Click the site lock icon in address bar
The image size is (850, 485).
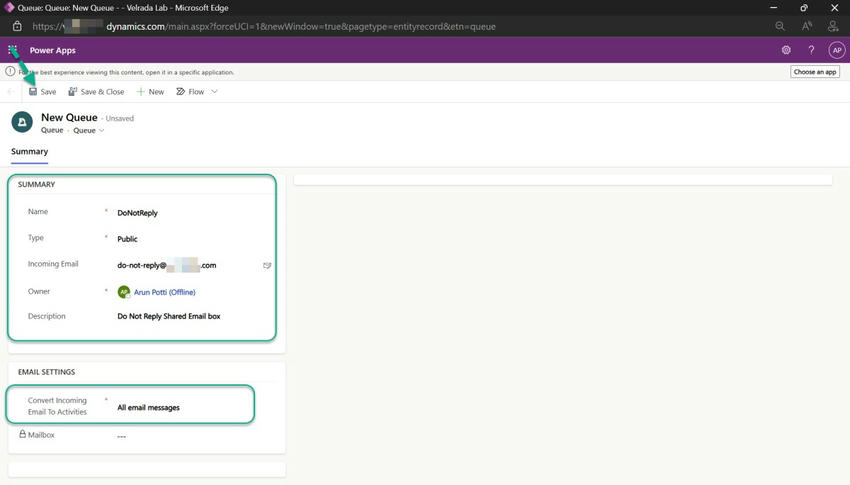pos(17,26)
